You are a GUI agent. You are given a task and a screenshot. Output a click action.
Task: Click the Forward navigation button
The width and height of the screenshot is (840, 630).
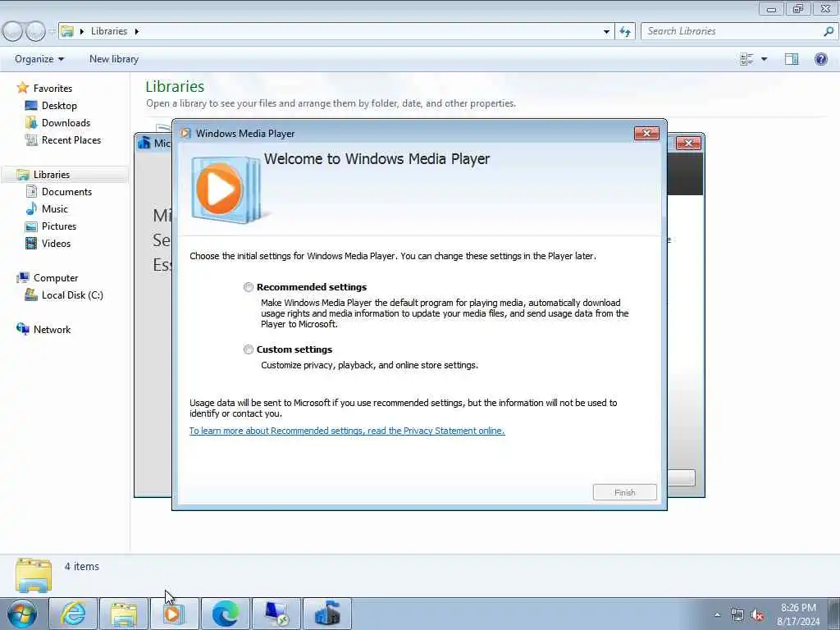pos(35,32)
